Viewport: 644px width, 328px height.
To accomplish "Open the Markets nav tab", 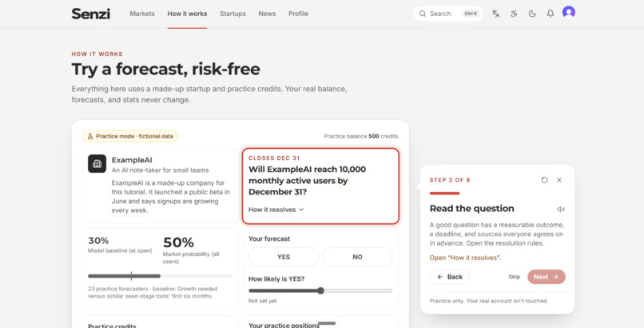I will pyautogui.click(x=142, y=14).
